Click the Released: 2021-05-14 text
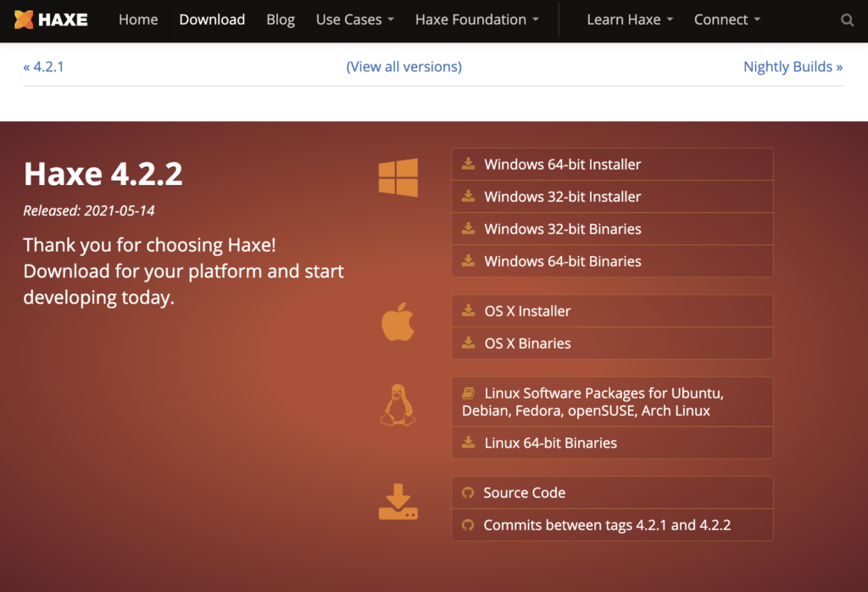868x592 pixels. pyautogui.click(x=89, y=210)
